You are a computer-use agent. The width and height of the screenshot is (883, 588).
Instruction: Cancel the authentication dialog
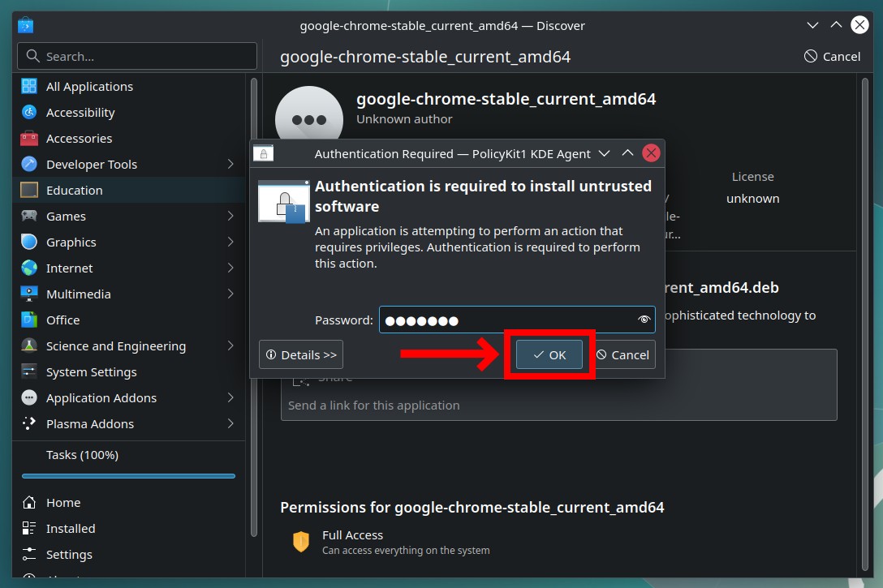[x=623, y=354]
